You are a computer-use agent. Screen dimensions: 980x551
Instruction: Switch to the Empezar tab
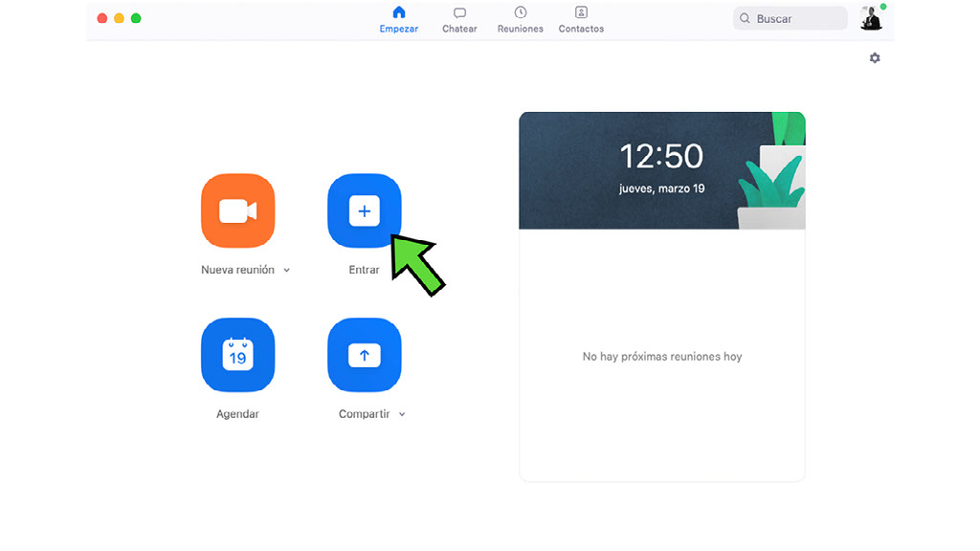click(x=399, y=19)
